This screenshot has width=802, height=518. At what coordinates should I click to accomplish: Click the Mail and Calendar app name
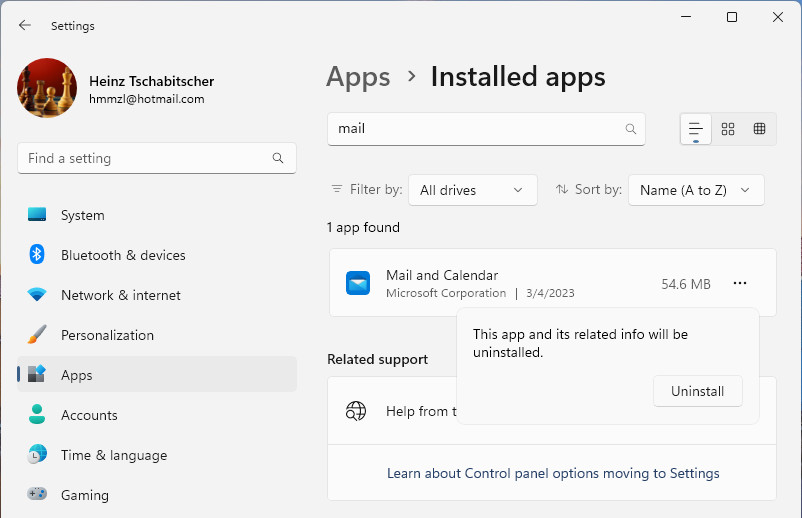442,275
